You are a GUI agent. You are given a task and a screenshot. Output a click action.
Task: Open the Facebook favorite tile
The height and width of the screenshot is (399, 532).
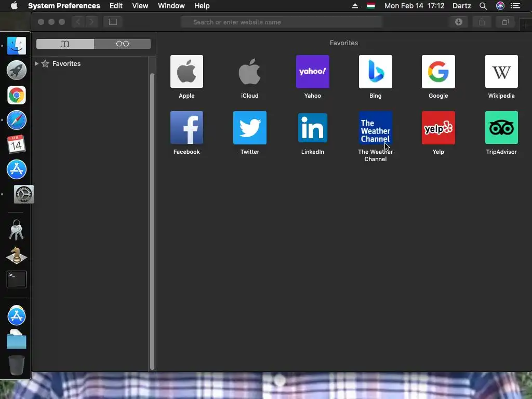(187, 128)
